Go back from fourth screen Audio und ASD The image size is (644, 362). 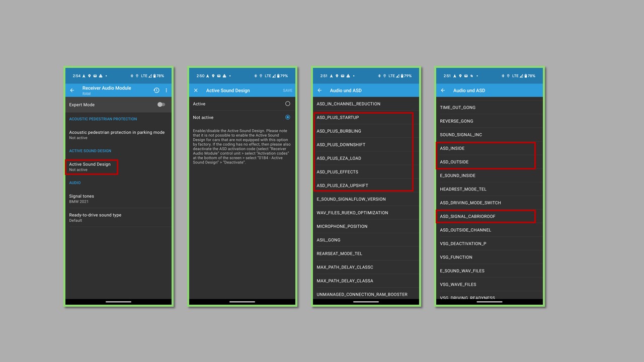tap(443, 90)
